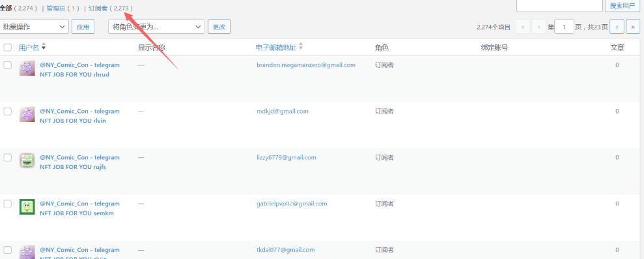Click the 文章 column header

coord(617,48)
